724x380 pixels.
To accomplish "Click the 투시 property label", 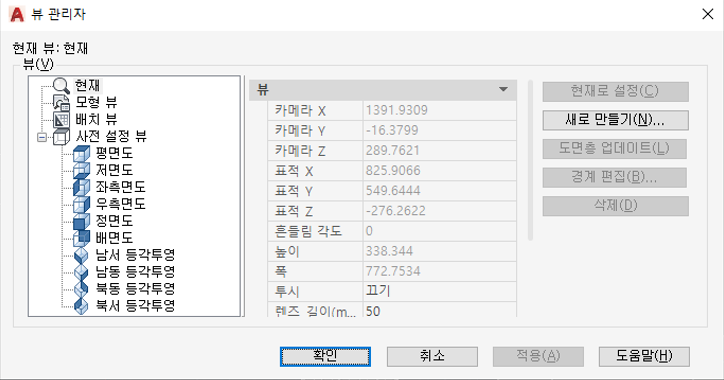I will [x=287, y=292].
